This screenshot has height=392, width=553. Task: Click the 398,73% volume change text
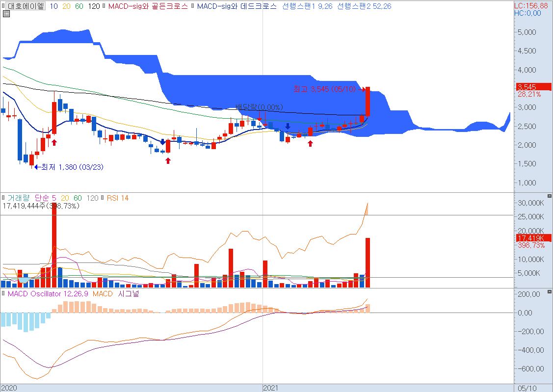pos(531,245)
